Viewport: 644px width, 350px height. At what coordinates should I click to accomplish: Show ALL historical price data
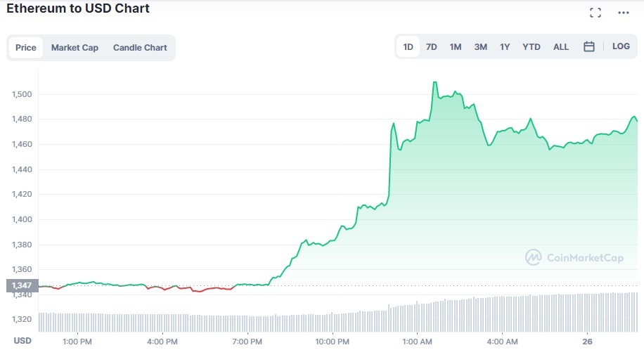[x=561, y=47]
